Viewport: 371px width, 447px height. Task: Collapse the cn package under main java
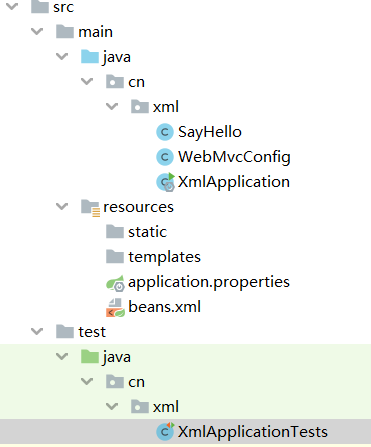pyautogui.click(x=87, y=82)
